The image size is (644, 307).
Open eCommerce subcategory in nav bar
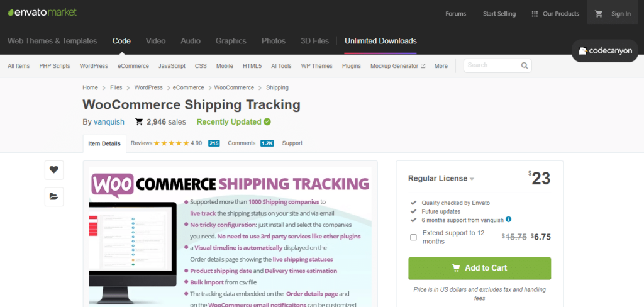coord(133,66)
